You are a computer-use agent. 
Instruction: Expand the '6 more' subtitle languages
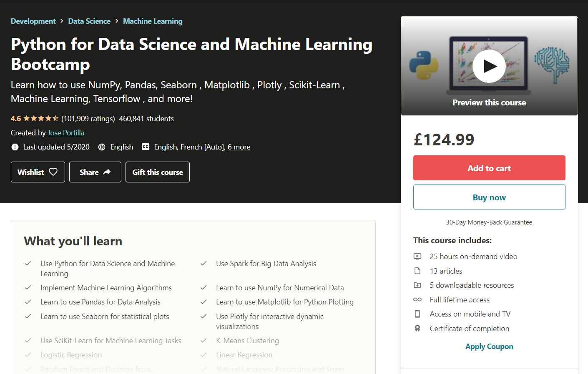pyautogui.click(x=239, y=147)
